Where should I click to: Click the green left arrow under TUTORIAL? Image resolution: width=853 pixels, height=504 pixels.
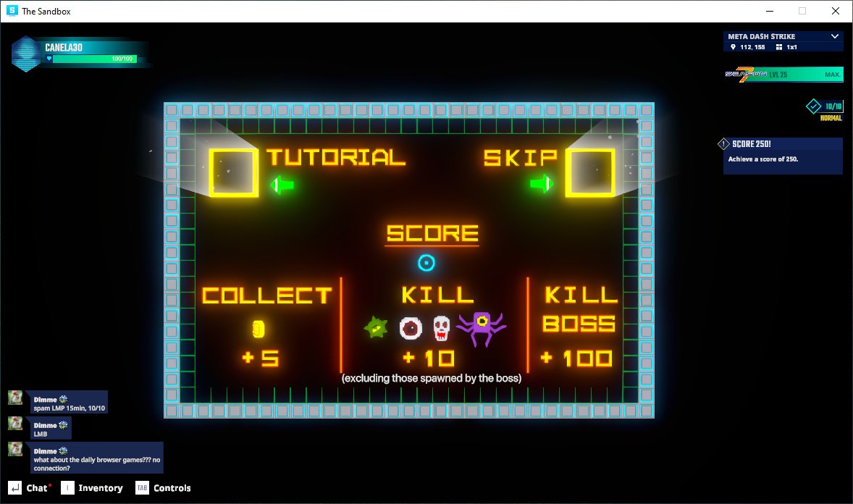click(282, 185)
